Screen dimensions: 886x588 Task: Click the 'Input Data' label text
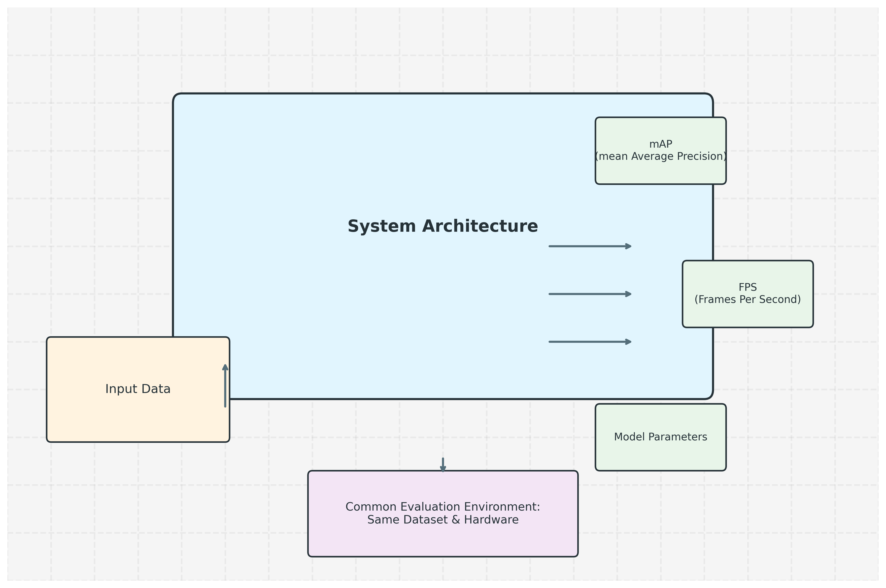(138, 389)
